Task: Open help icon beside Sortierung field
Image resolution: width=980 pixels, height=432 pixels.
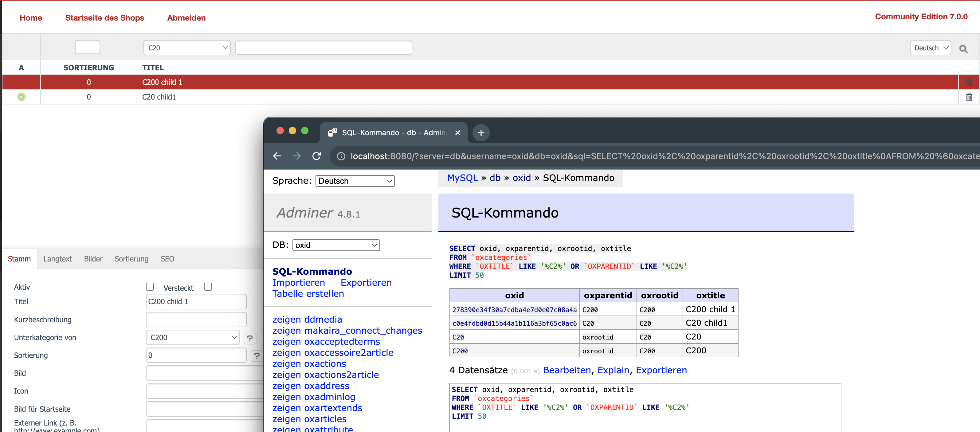Action: [257, 356]
